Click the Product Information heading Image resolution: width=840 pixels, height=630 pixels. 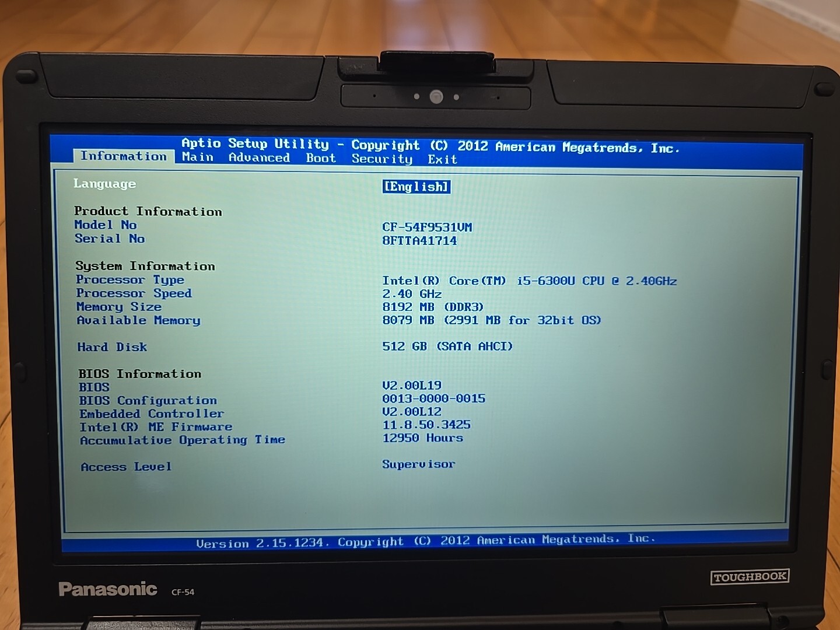(x=148, y=211)
